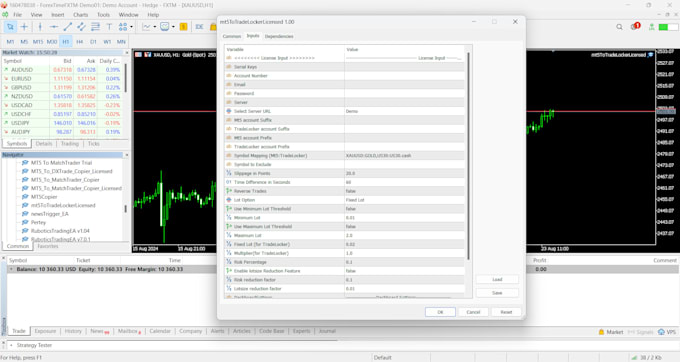Close the Market Watch panel
Image resolution: width=680 pixels, height=362 pixels.
pyautogui.click(x=127, y=52)
